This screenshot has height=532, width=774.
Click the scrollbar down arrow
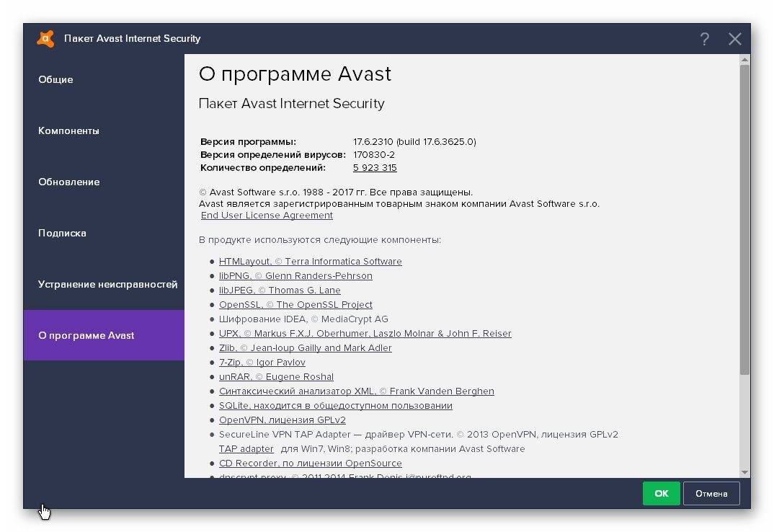tap(744, 472)
